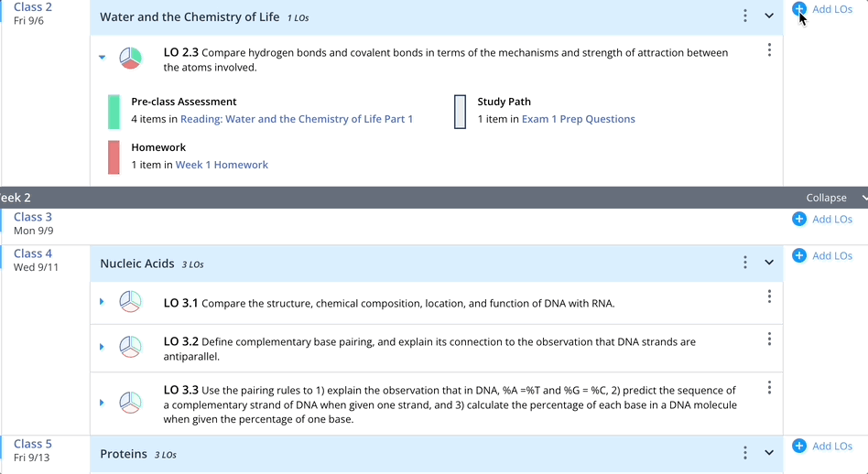Collapse Week 2 section
The height and width of the screenshot is (474, 868).
(833, 198)
